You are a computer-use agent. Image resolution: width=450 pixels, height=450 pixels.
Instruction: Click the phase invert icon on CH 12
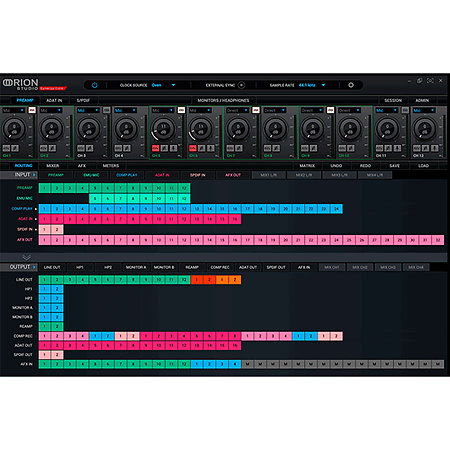coord(426,148)
